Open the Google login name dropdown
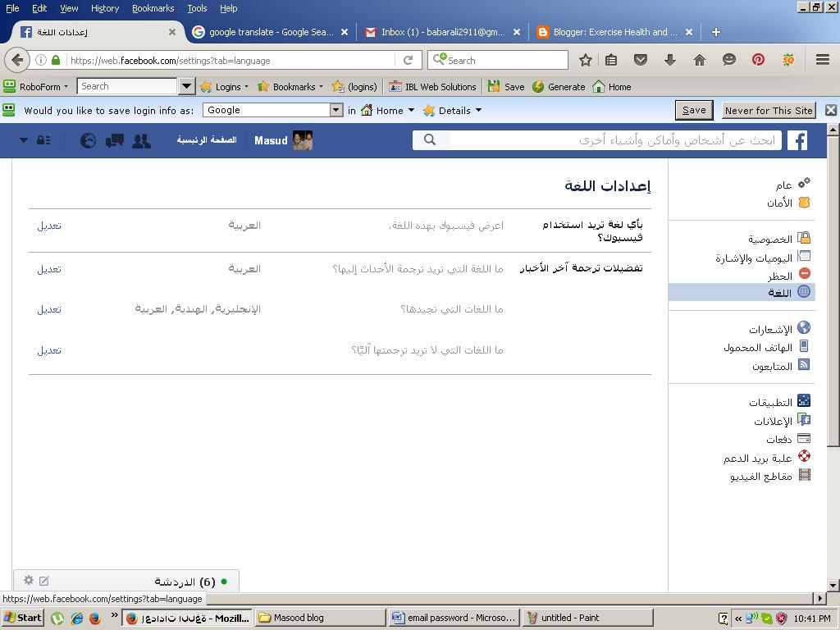Image resolution: width=840 pixels, height=630 pixels. (x=336, y=109)
